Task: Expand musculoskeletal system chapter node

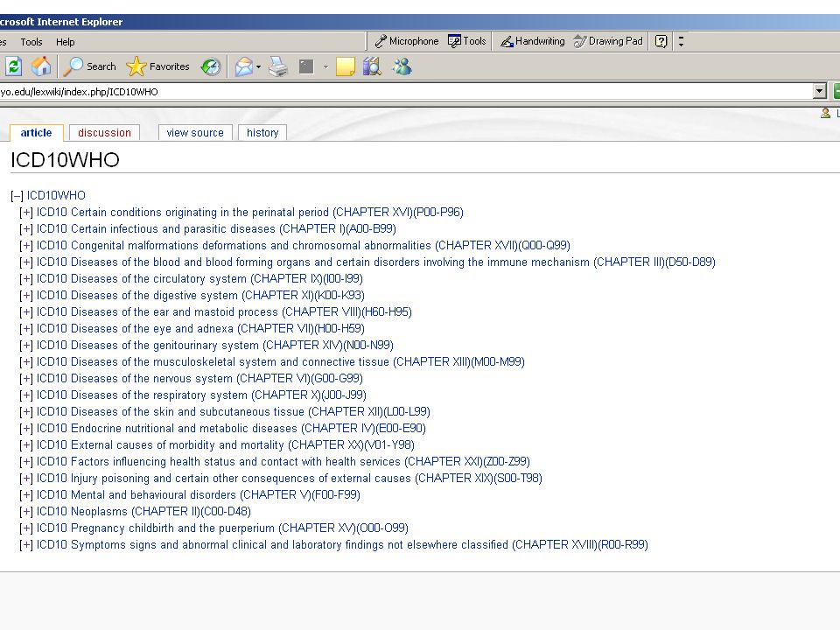Action: (26, 362)
